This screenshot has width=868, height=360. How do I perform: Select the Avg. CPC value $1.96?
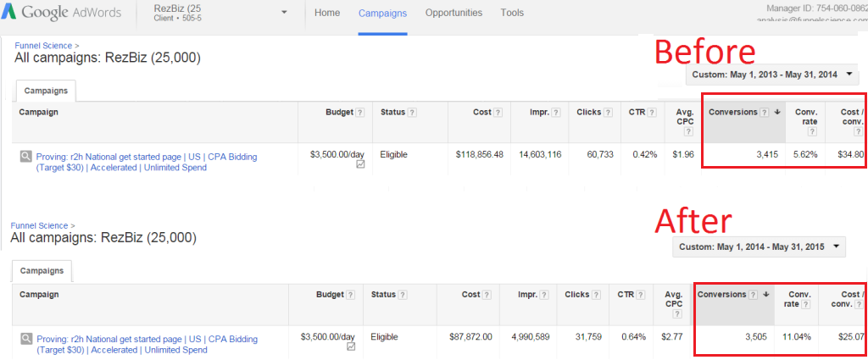[x=682, y=155]
